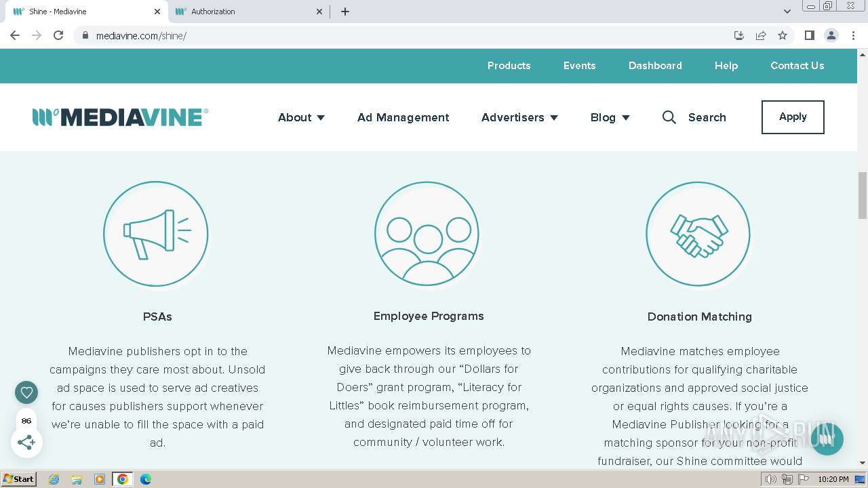Click the search magnifier icon
Screen dimensions: 868x488
[669, 117]
